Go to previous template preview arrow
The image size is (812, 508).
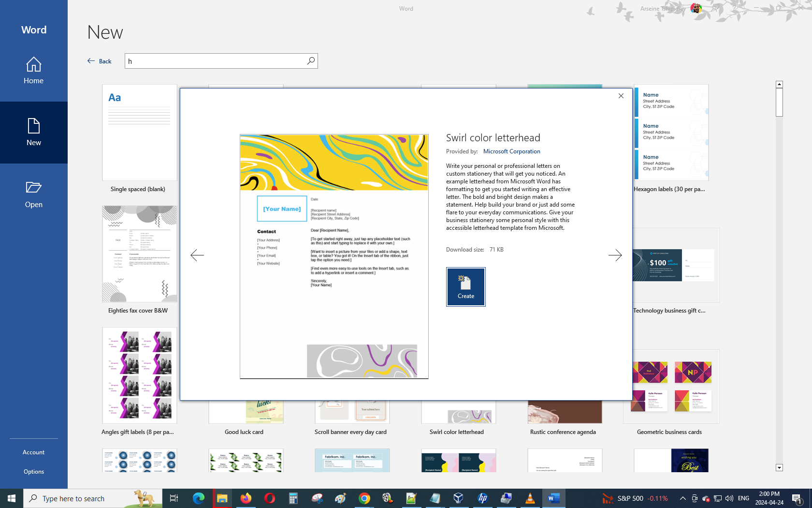(197, 255)
